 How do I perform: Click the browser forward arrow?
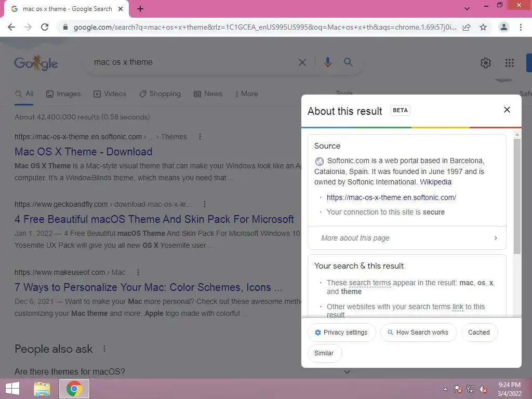(x=28, y=27)
